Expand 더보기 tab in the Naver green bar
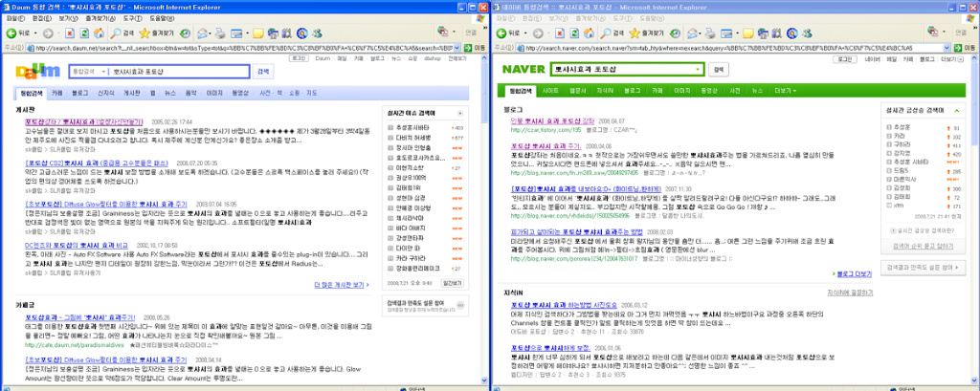Image resolution: width=980 pixels, height=391 pixels. pos(785,91)
